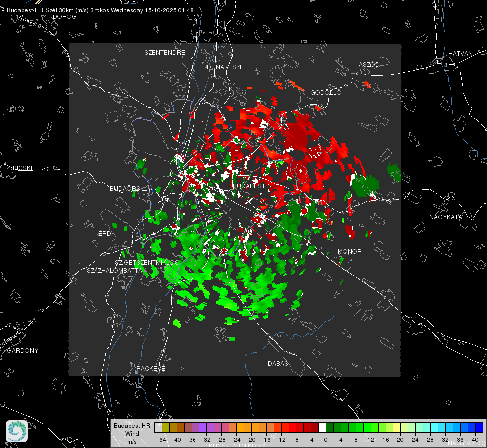Select the white zero swatch in the wind legend
This screenshot has height=448, width=487.
click(322, 427)
